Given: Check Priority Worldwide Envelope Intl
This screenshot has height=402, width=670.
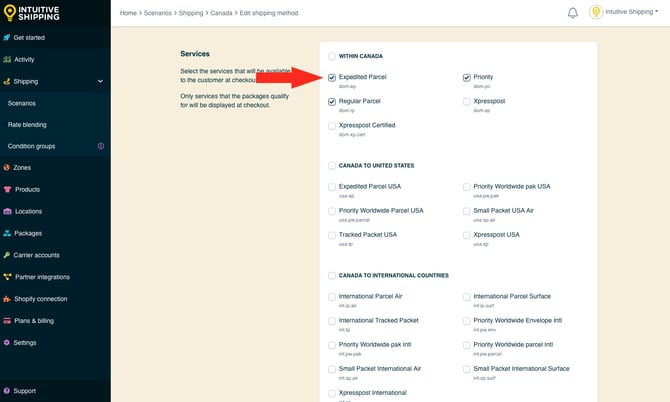Looking at the screenshot, I should (467, 321).
